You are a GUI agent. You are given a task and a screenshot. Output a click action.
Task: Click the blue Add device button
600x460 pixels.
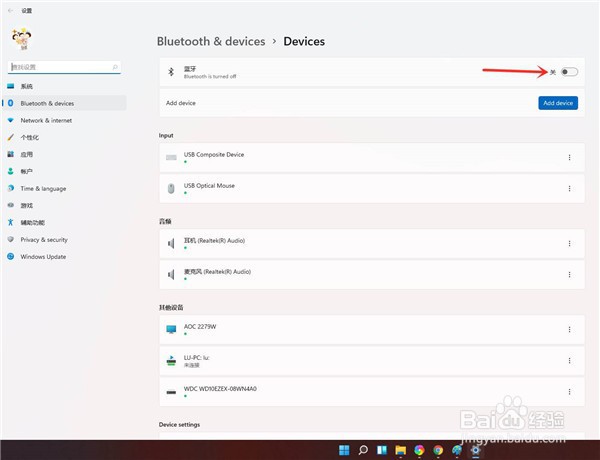(558, 103)
